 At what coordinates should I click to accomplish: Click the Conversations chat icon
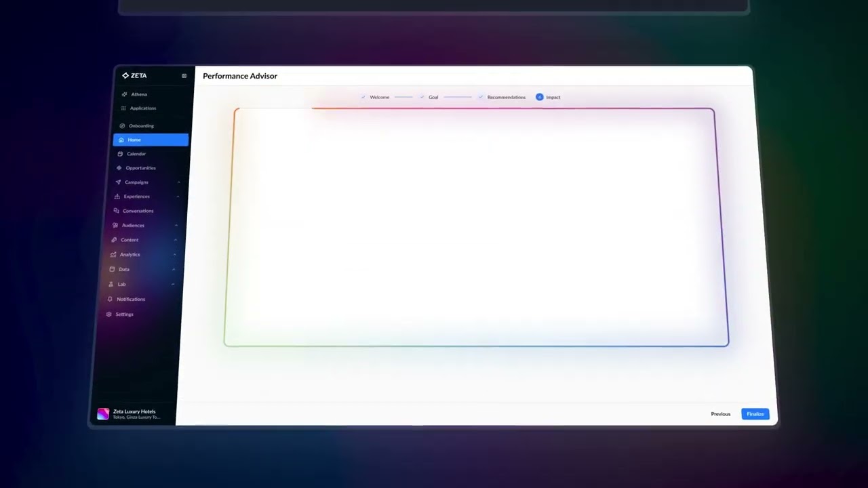(116, 211)
